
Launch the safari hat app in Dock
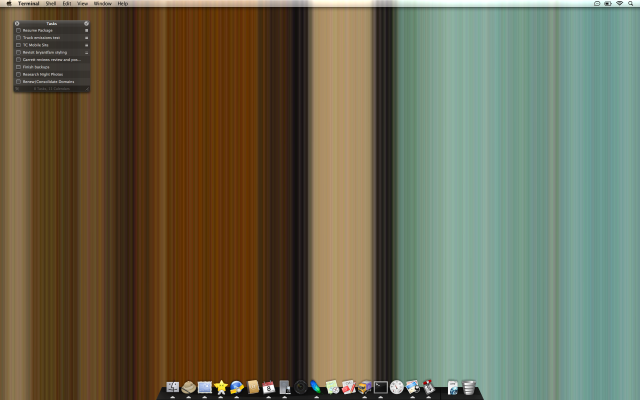pyautogui.click(x=189, y=387)
